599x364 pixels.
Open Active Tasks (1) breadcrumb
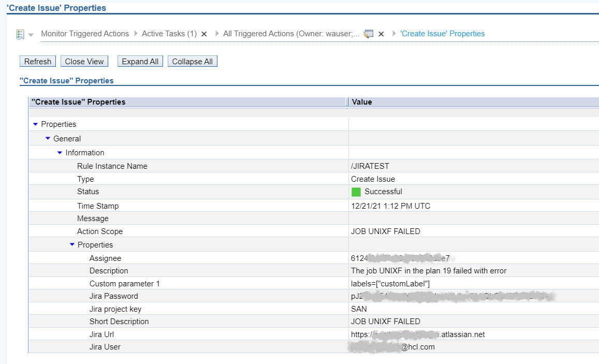(169, 34)
